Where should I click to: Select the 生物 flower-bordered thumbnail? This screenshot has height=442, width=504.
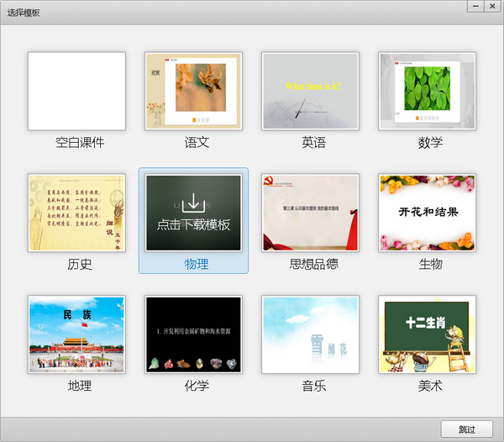[427, 213]
